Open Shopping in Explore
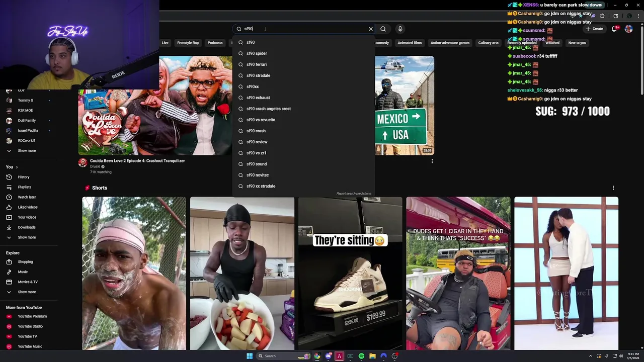The width and height of the screenshot is (644, 362). (x=29, y=261)
